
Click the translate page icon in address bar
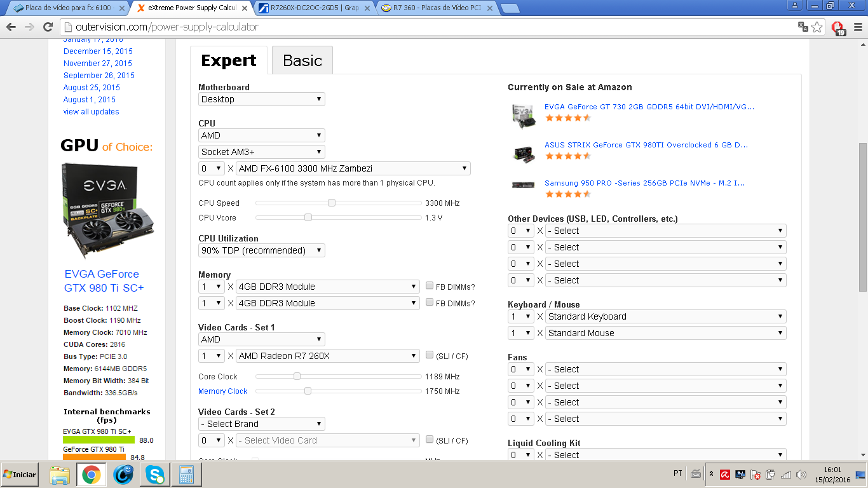click(803, 27)
